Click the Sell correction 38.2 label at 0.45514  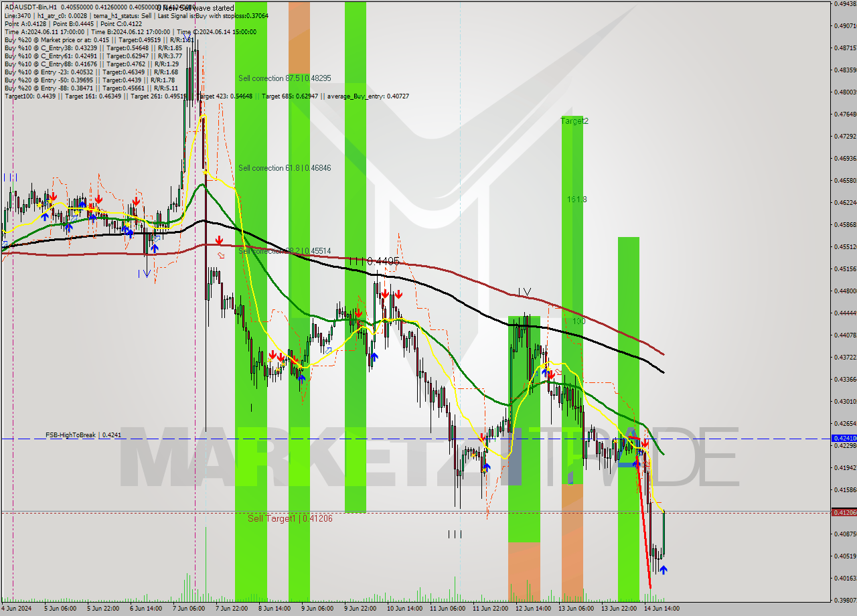(x=285, y=251)
